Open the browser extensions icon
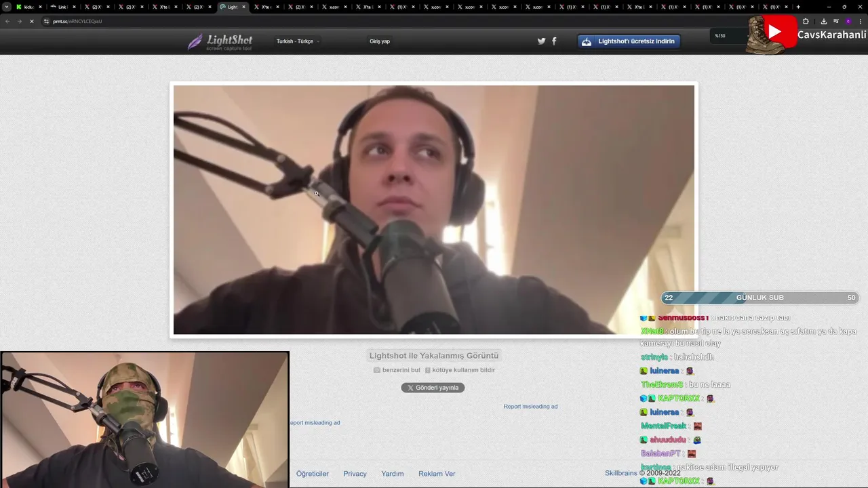 point(806,21)
